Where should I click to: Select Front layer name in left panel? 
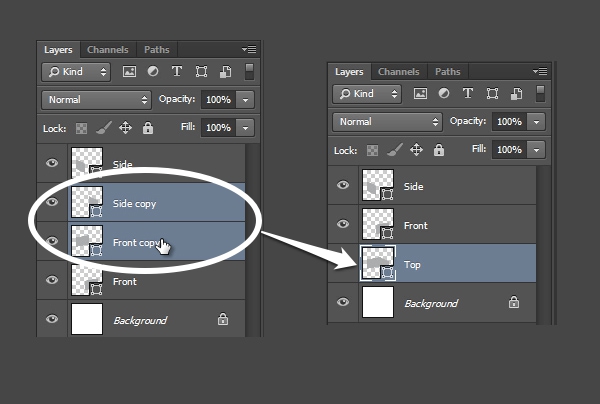(125, 282)
